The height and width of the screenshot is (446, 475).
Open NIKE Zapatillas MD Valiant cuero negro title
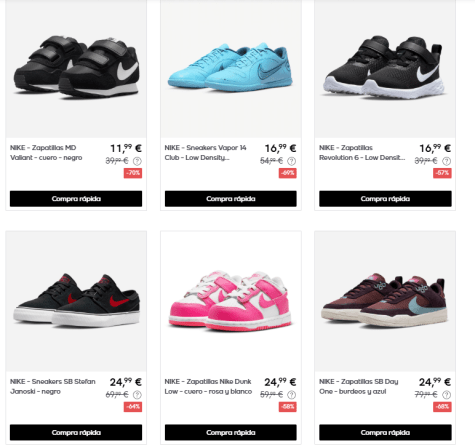tap(46, 153)
